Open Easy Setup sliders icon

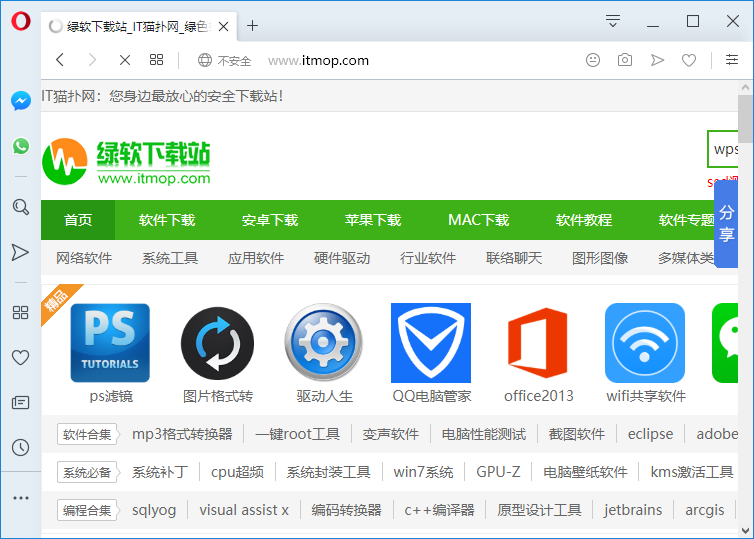[x=732, y=60]
